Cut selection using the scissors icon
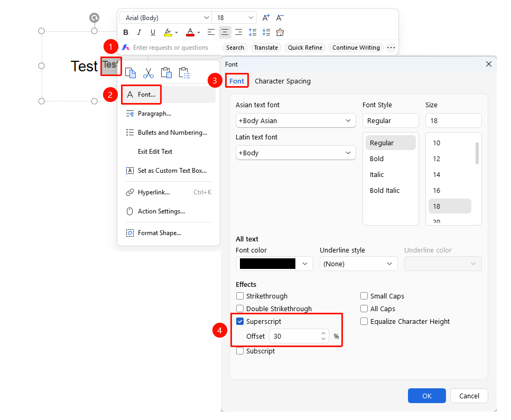This screenshot has width=511, height=420. 148,73
